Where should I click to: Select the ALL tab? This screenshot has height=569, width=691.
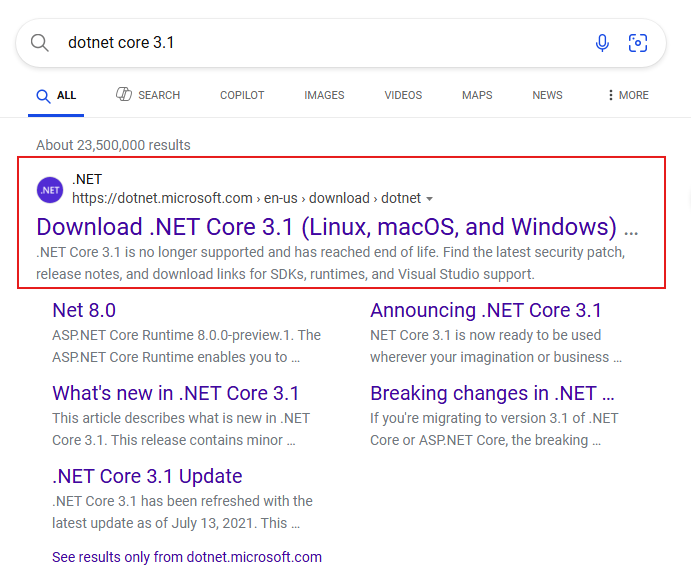(56, 95)
